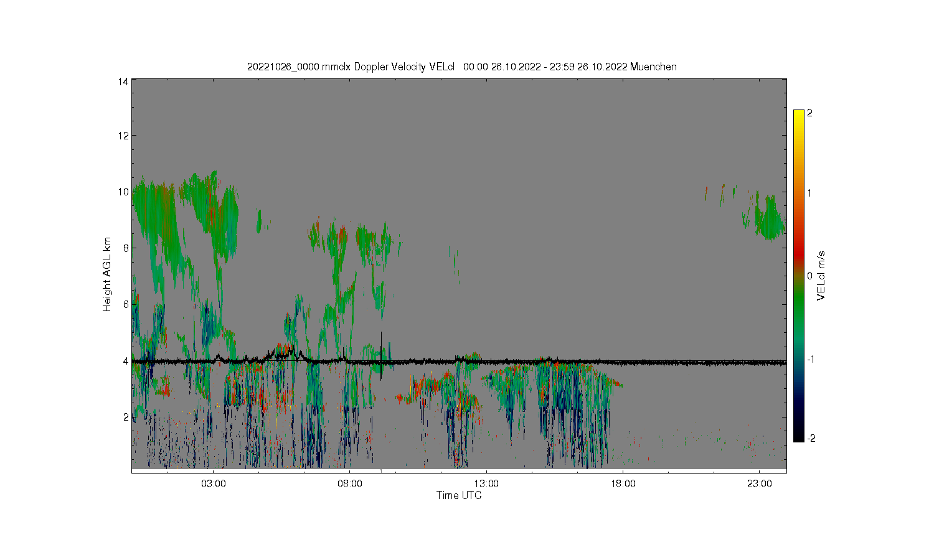Viewport: 934px width, 560px height.
Task: Click the 4 km height tick label
Action: tap(126, 360)
